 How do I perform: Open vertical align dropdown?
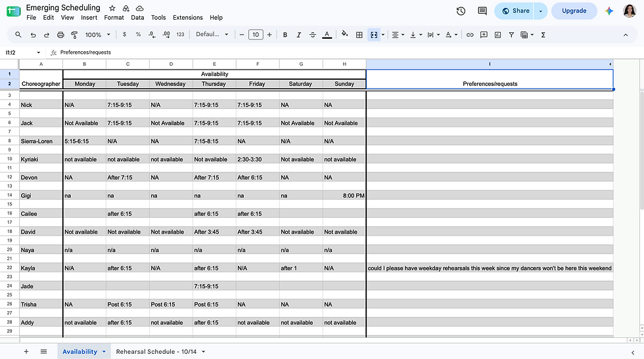click(415, 35)
